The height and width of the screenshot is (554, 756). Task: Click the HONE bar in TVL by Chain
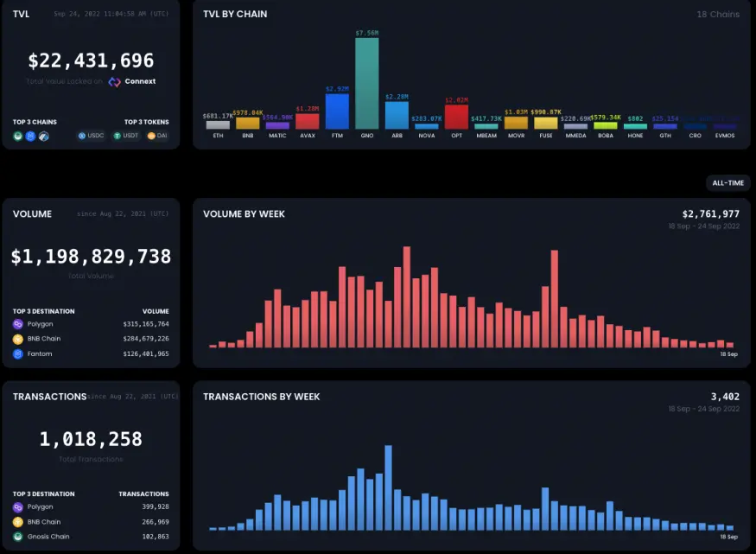tap(635, 127)
